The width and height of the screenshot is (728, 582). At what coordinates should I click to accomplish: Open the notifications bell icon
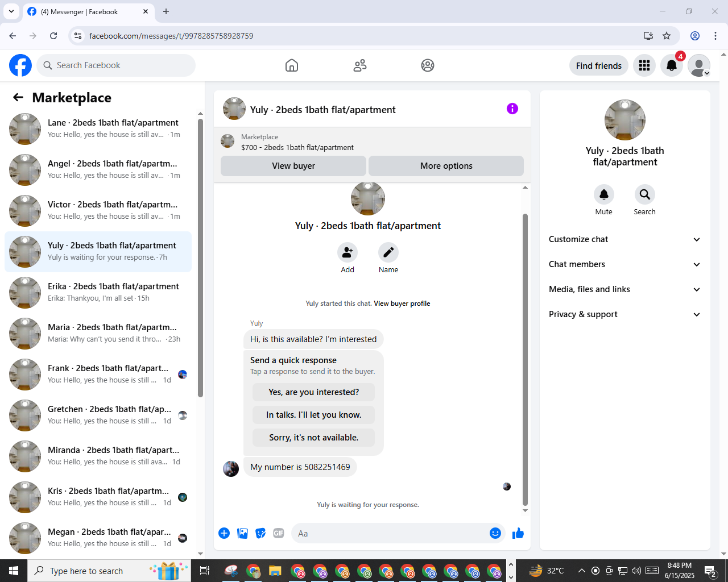[x=672, y=65]
